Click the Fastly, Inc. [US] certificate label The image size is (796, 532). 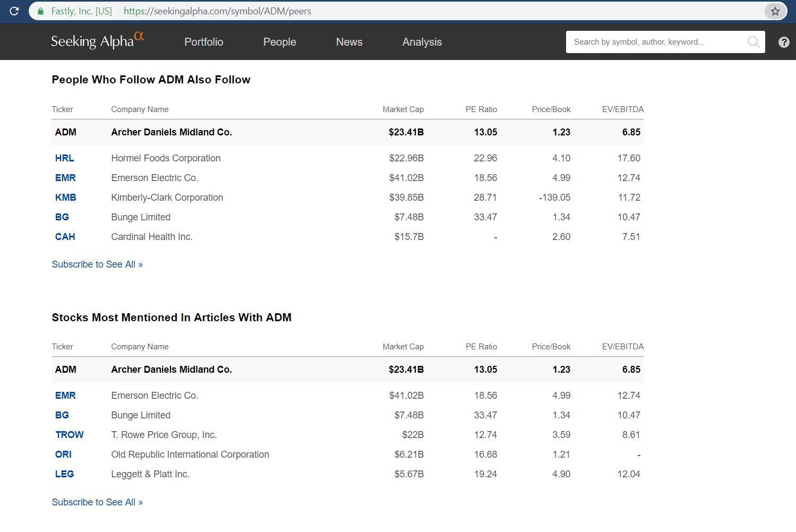[x=81, y=11]
